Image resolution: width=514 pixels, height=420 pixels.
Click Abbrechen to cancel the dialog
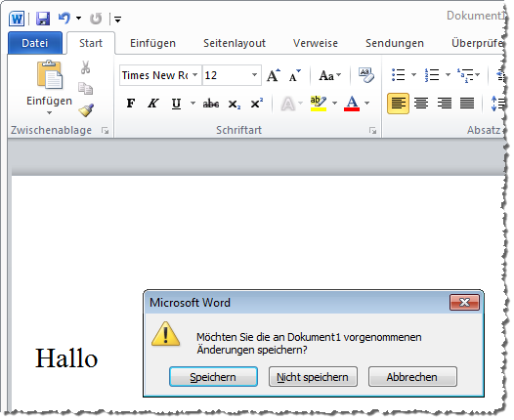pyautogui.click(x=412, y=377)
